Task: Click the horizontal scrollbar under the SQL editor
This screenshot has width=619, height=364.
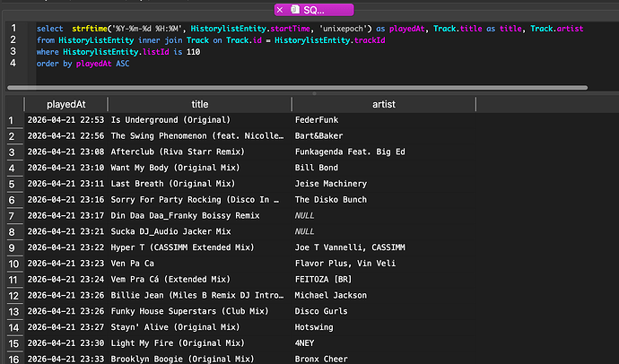Action: point(297,88)
